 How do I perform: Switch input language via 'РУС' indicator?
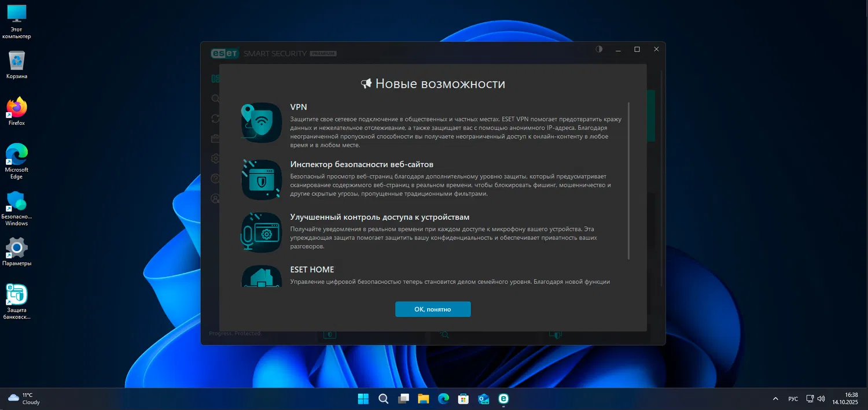(793, 399)
